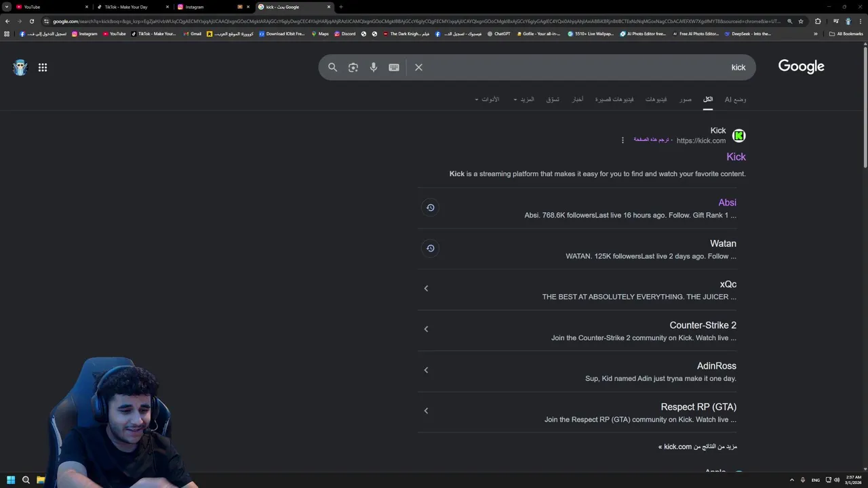Open three-dot options for Kick result
Viewport: 868px width, 488px height.
pos(623,140)
